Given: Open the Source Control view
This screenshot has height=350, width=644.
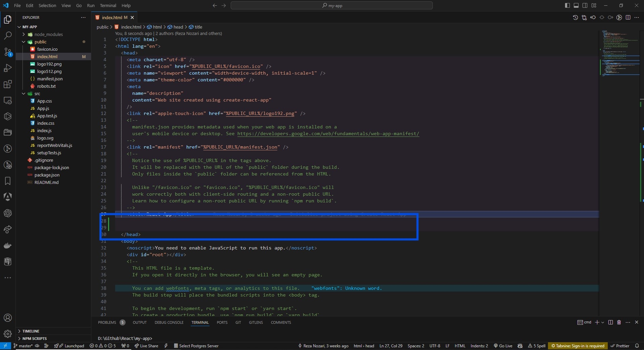Looking at the screenshot, I should click(x=8, y=52).
